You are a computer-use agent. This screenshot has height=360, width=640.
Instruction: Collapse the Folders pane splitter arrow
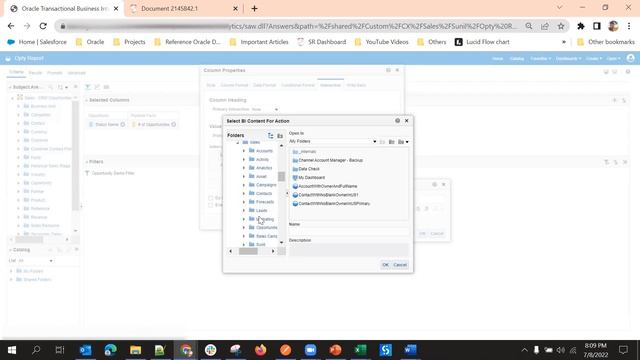pos(287,193)
